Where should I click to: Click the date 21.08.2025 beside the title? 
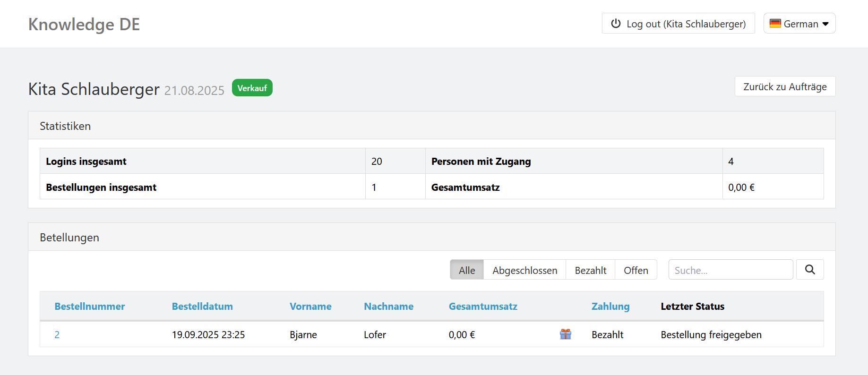(x=194, y=91)
